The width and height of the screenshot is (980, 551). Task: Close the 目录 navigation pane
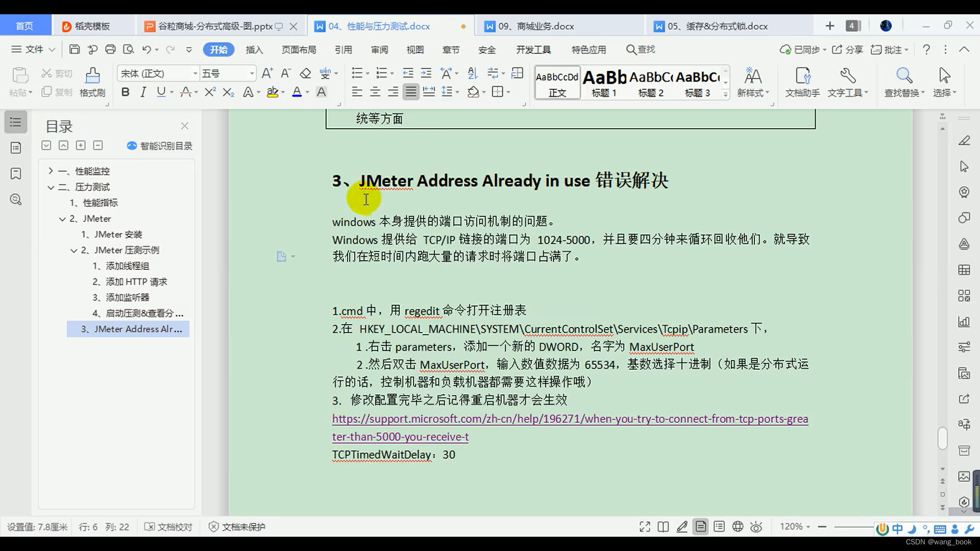185,126
